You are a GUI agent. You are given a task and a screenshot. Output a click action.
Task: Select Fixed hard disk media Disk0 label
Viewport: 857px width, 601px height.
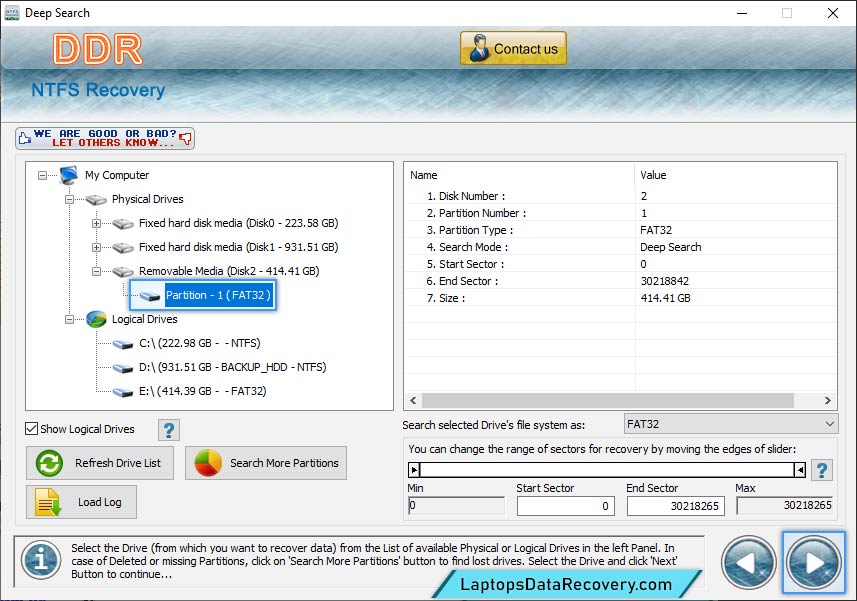[238, 223]
